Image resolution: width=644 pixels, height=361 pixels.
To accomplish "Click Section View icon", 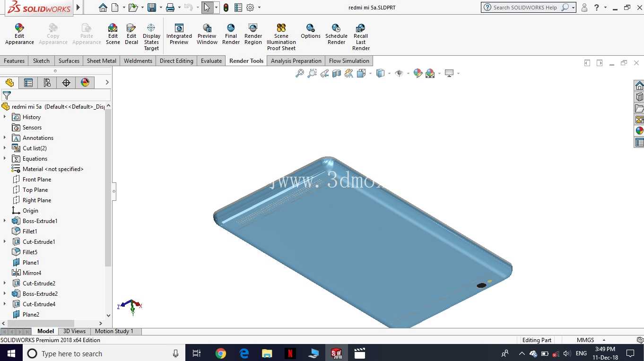I will click(x=336, y=73).
